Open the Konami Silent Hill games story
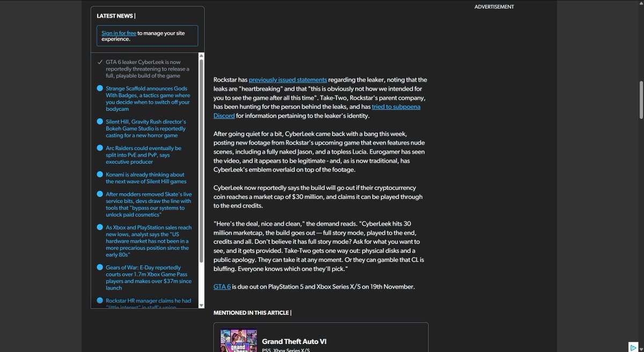Viewport: 644px width, 352px height. (x=145, y=178)
